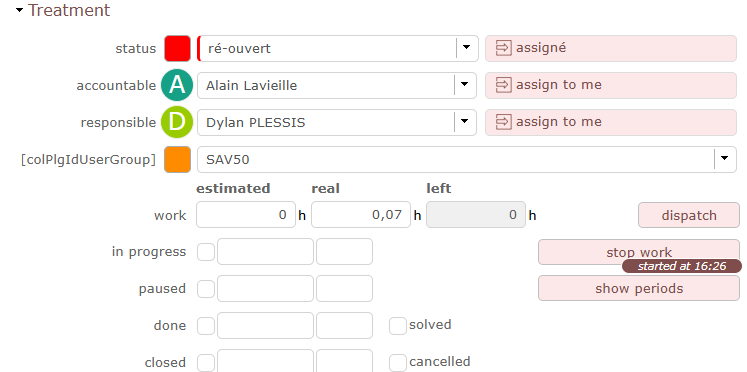Click arrow icon on assigné button
Screen dimensions: 747x372
(503, 48)
